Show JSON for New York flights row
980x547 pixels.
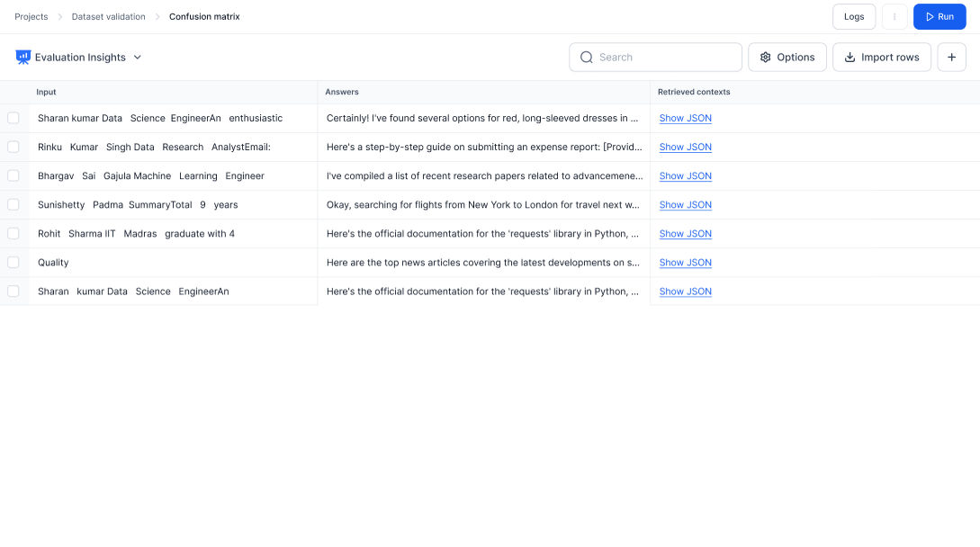point(686,204)
